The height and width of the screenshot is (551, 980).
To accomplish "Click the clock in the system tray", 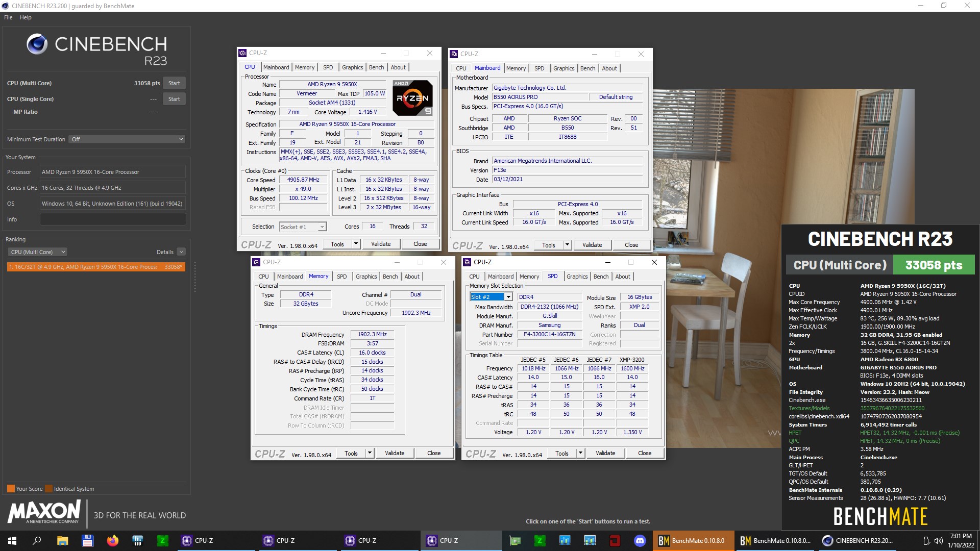I will pyautogui.click(x=962, y=540).
